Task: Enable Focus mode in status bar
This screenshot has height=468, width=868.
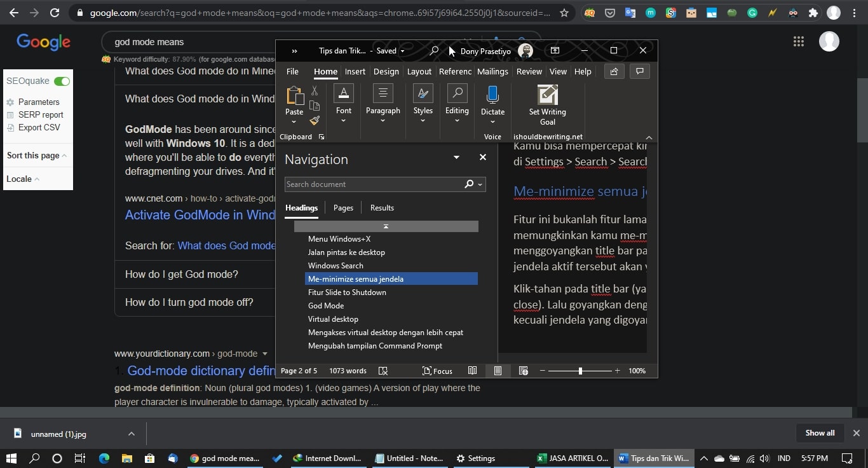Action: 437,371
